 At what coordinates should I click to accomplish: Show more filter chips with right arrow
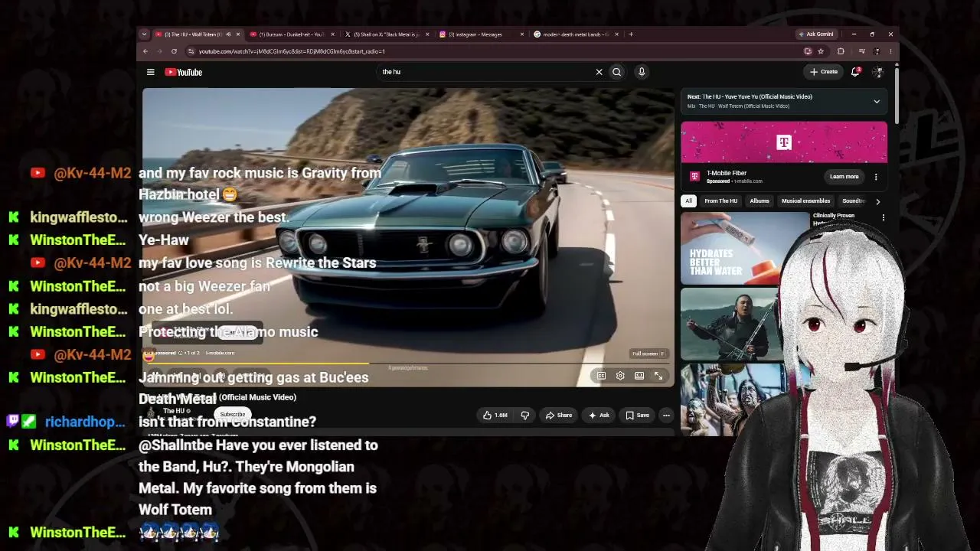click(877, 201)
